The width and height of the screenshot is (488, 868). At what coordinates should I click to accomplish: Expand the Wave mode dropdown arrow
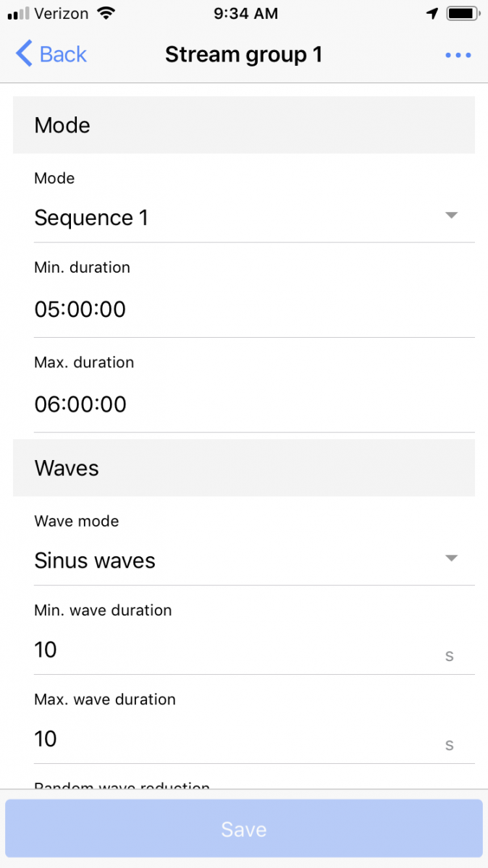tap(451, 558)
